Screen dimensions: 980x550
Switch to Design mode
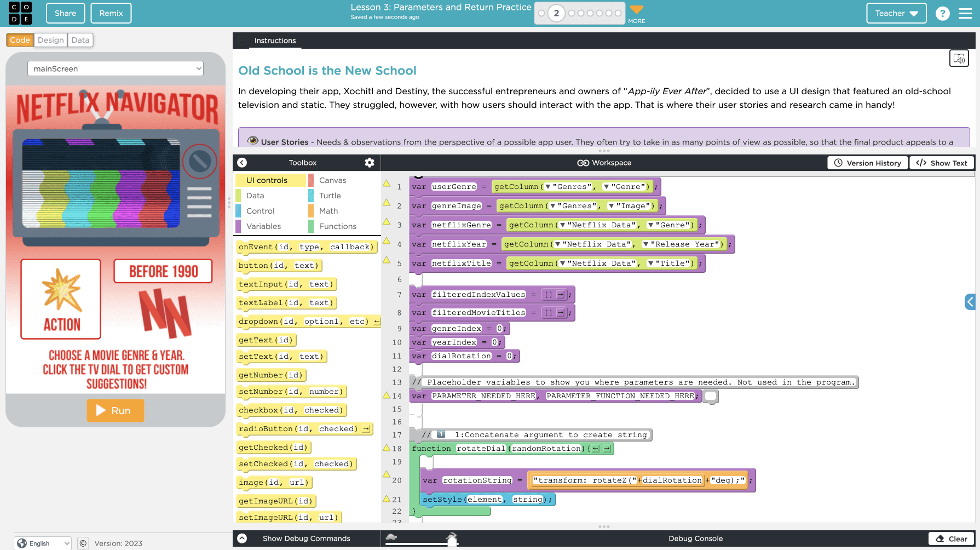[x=50, y=40]
